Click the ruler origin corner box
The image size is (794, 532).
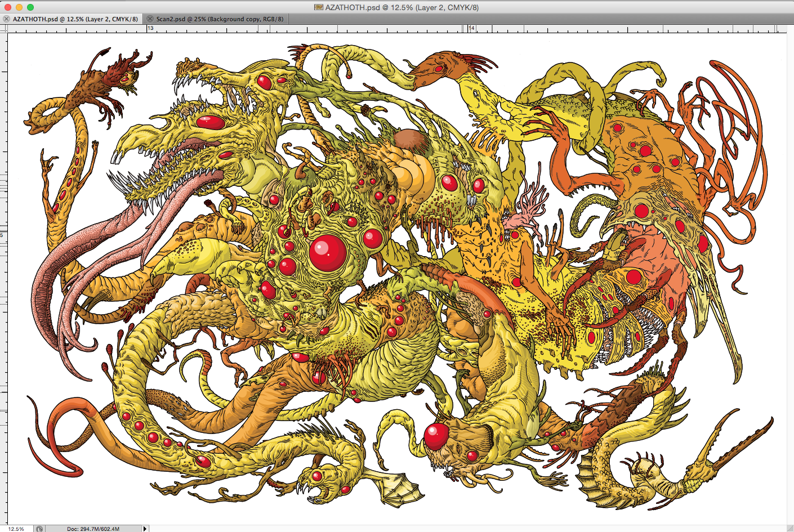4,28
